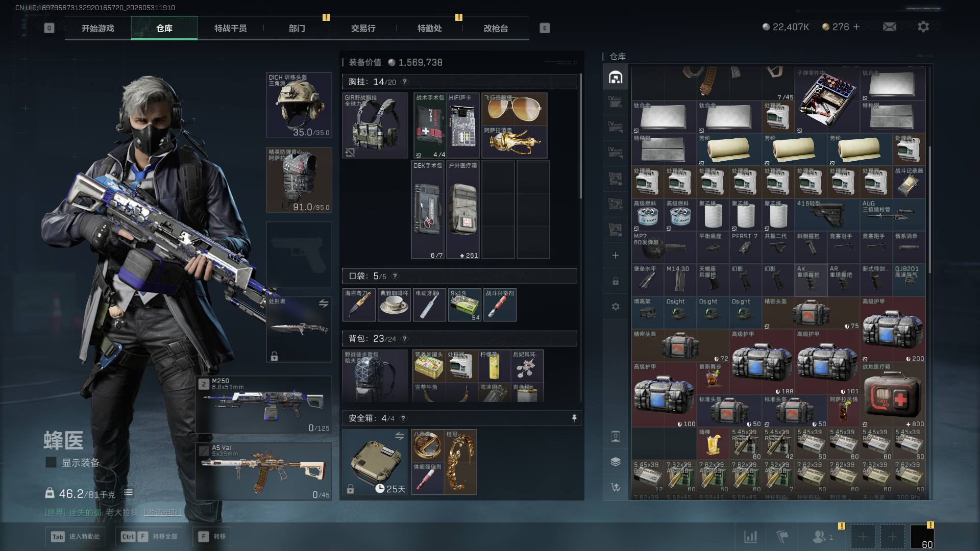Click the help icon next to 胸挂 14/20
Image resolution: width=980 pixels, height=551 pixels.
coord(405,82)
